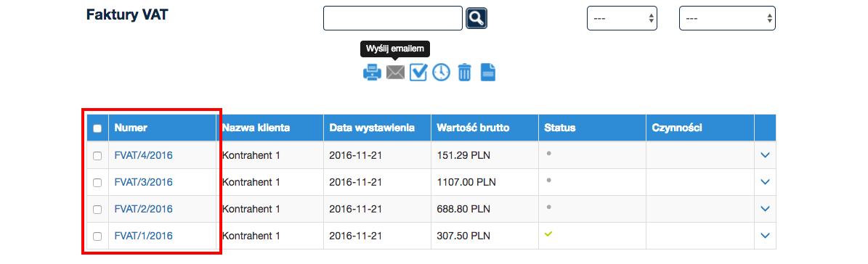Viewport: 868px width, 264px height.
Task: Send selected invoices by email envelope icon
Action: coord(395,73)
